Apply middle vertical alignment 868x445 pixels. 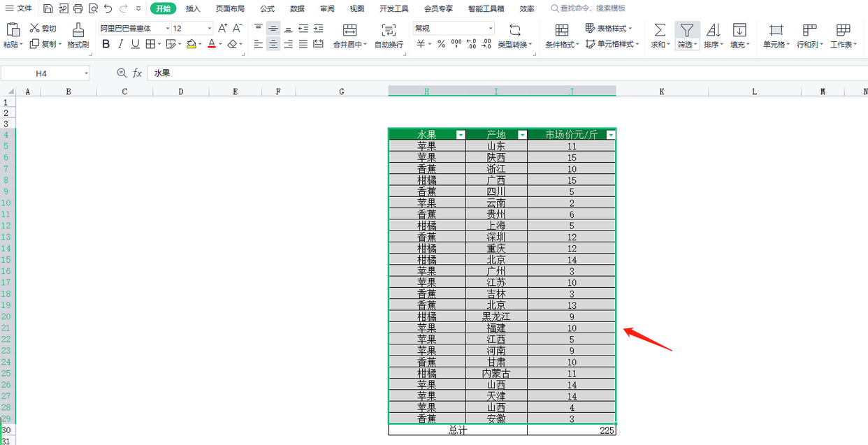pyautogui.click(x=273, y=28)
